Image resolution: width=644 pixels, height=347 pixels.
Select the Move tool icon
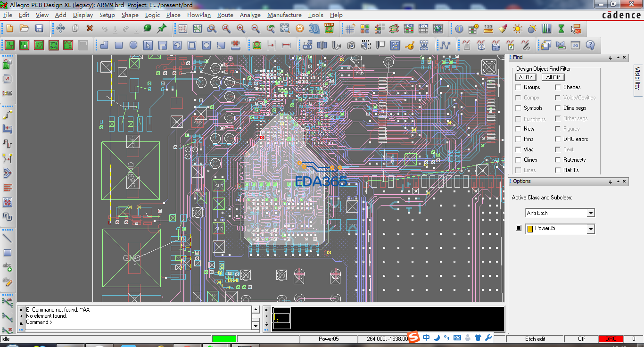tap(61, 29)
